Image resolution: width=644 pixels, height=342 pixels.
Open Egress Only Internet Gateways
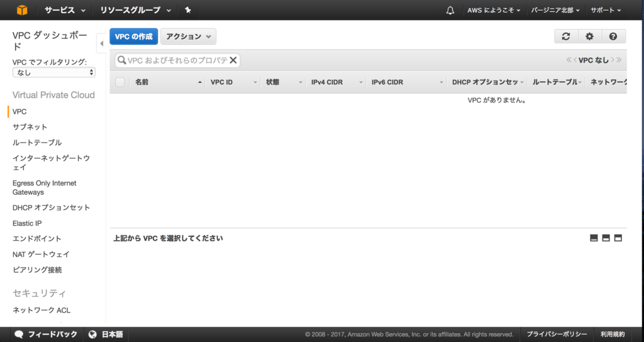[45, 187]
